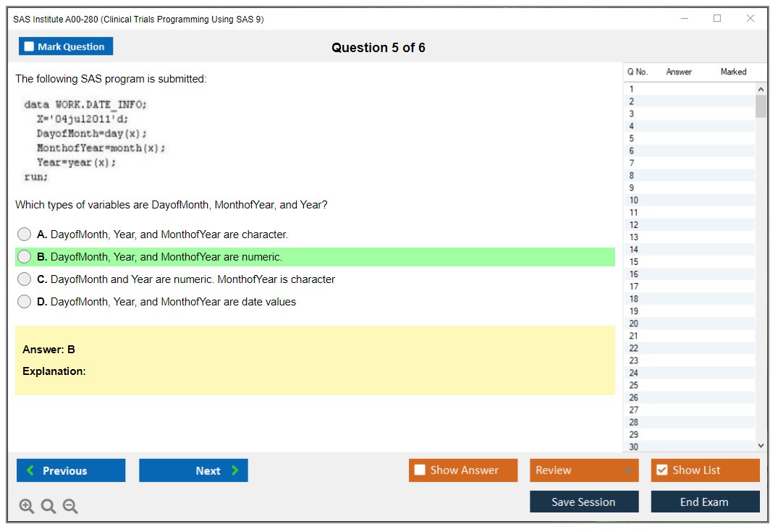Select question 12 in the list

[634, 225]
